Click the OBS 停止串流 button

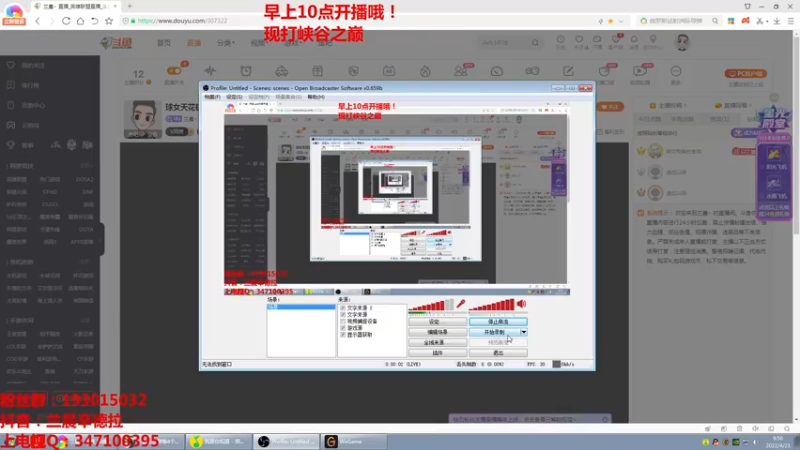(498, 322)
